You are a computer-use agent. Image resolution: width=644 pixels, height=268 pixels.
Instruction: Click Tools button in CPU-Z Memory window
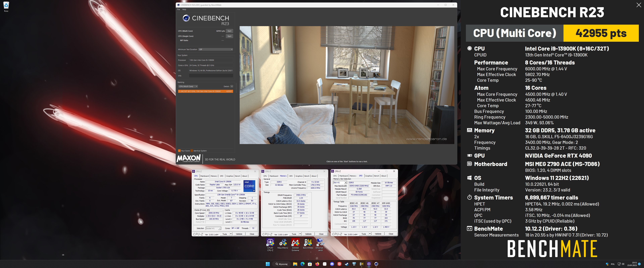pos(294,234)
